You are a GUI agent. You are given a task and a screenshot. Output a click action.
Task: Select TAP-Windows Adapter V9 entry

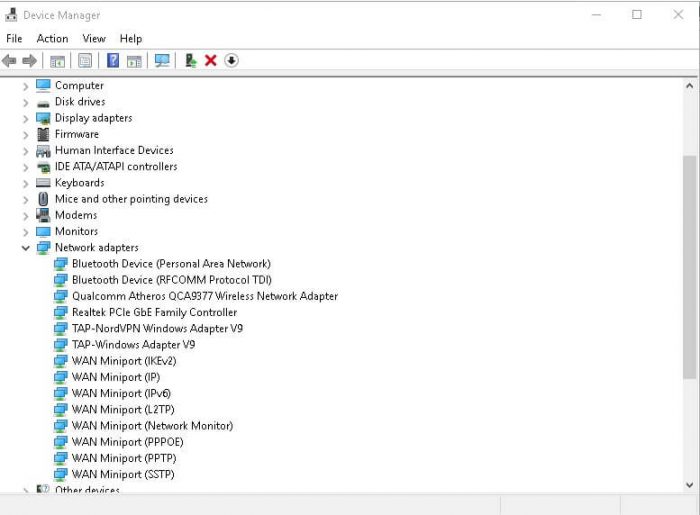(x=133, y=345)
